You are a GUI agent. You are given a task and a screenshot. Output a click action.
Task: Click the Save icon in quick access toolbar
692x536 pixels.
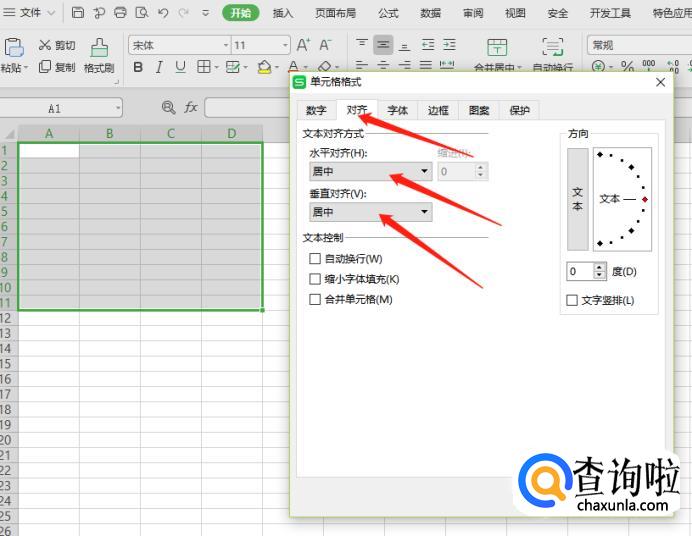click(78, 12)
